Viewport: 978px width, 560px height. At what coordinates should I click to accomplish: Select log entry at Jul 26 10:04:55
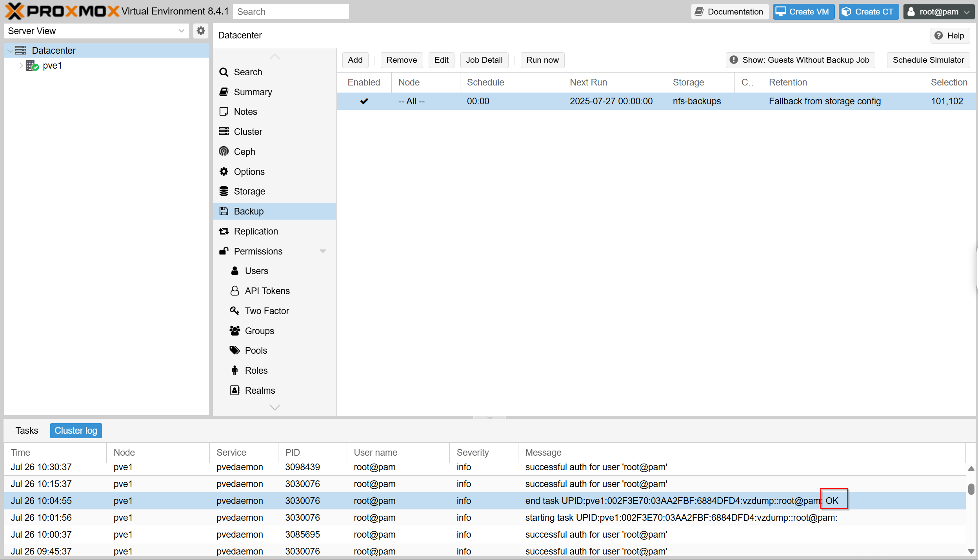[x=485, y=501]
